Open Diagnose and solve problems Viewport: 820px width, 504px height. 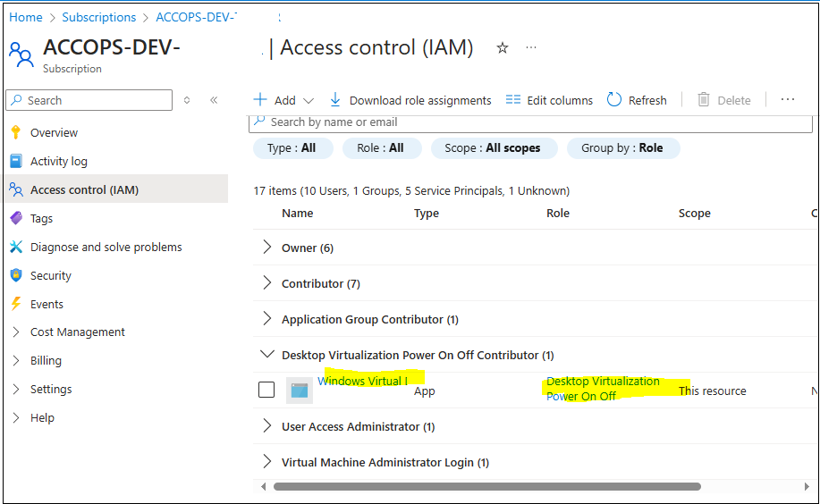(106, 247)
